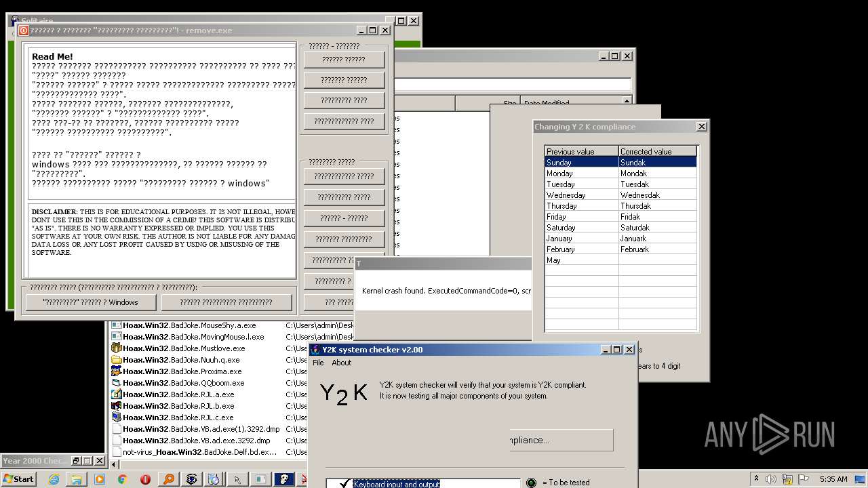Click the clock showing 5:35 AM

pos(833,479)
